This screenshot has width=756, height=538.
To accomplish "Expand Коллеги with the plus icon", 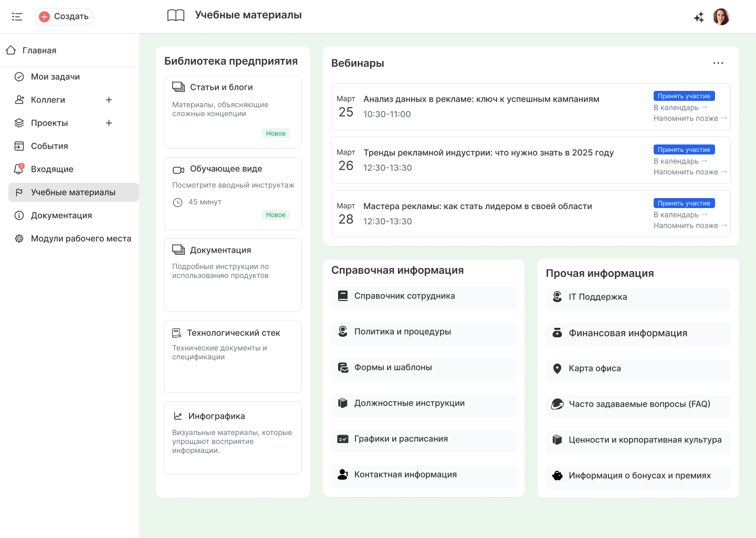I will 109,100.
